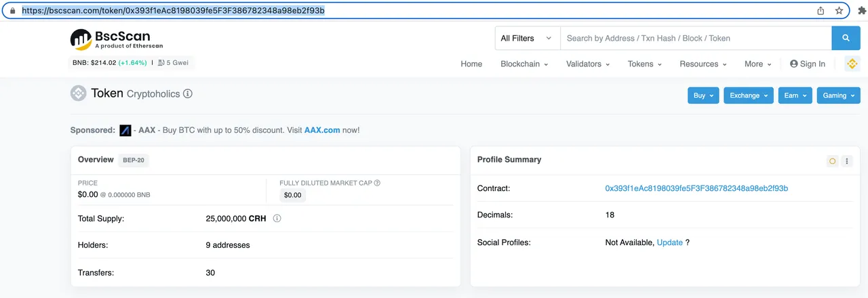Screen dimensions: 868x298
Task: Click the Not Available social profiles text
Action: click(629, 242)
